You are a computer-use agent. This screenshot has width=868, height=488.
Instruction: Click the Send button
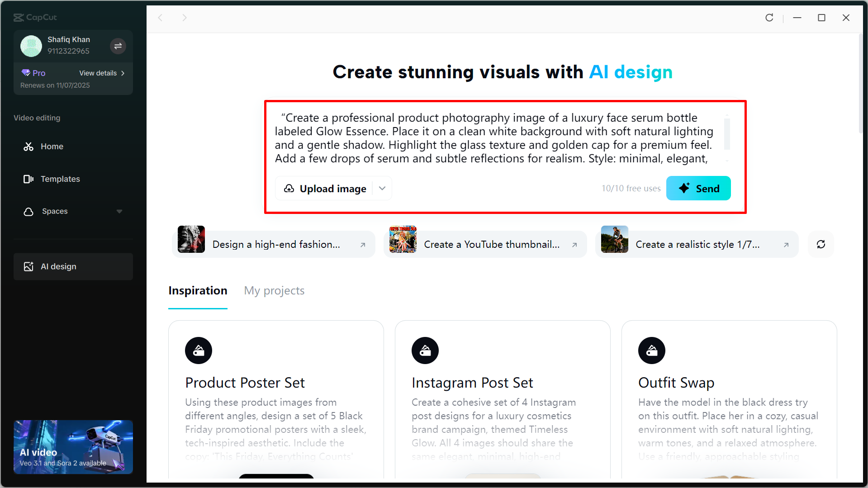[698, 189]
